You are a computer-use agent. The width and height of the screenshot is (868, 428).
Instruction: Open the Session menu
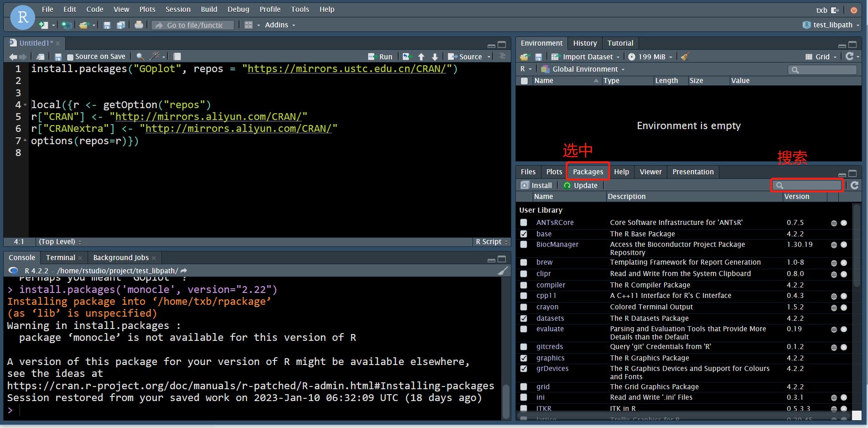(x=178, y=9)
